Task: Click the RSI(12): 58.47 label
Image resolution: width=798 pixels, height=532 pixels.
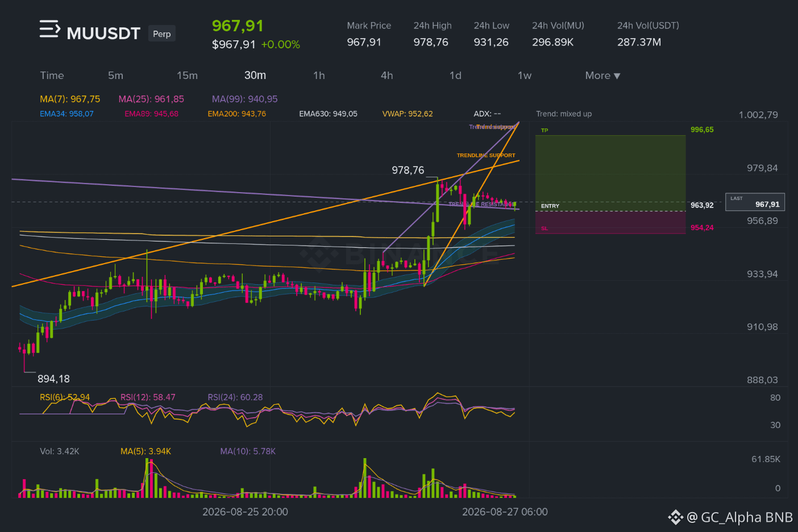Action: click(x=148, y=397)
